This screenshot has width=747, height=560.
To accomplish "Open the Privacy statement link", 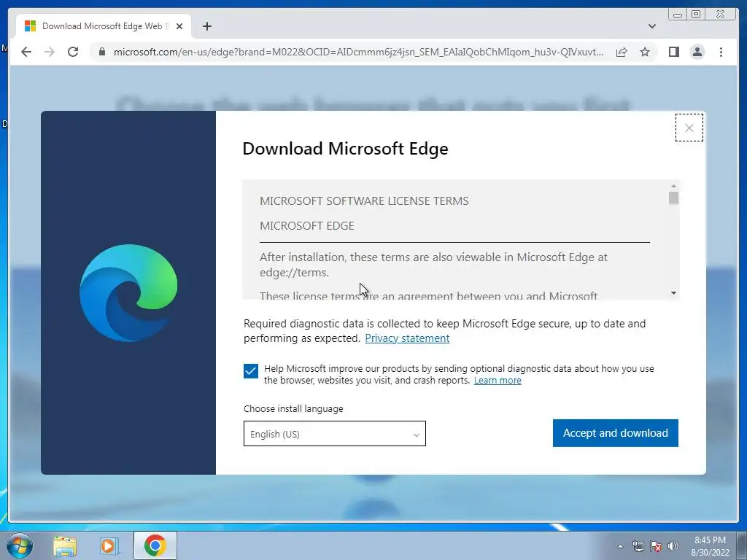I will tap(407, 338).
